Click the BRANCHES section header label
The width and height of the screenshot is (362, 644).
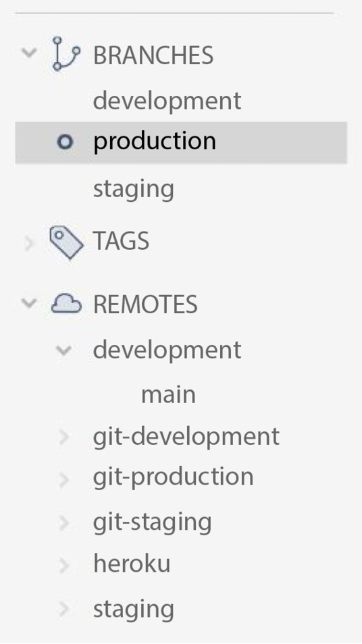[x=153, y=55]
